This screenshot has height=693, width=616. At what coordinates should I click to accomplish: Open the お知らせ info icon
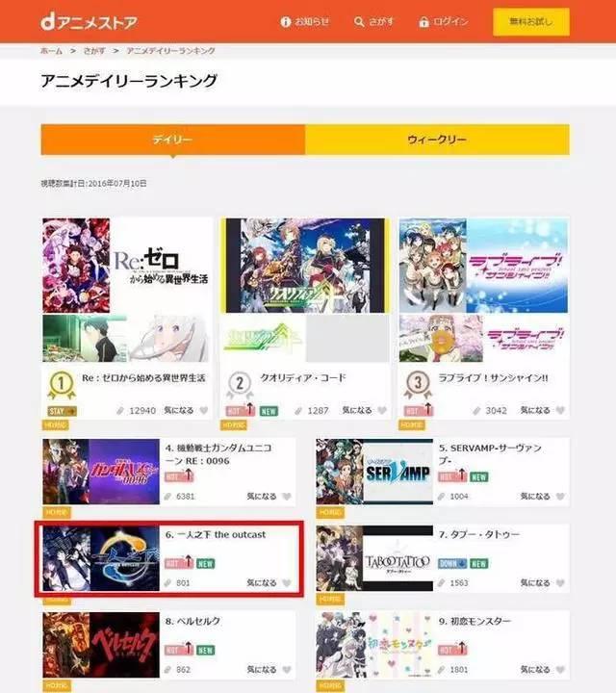click(286, 21)
